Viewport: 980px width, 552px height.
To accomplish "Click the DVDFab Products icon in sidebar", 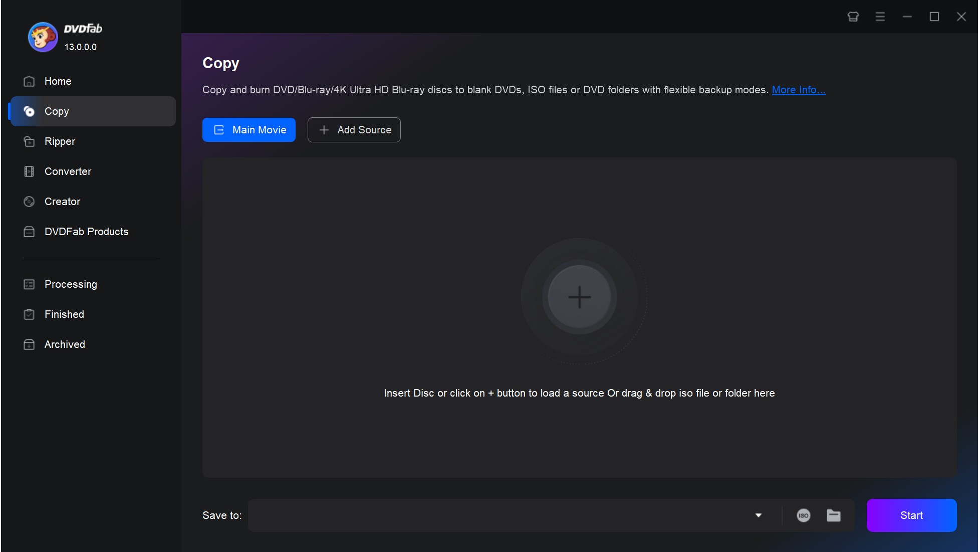I will click(x=30, y=232).
